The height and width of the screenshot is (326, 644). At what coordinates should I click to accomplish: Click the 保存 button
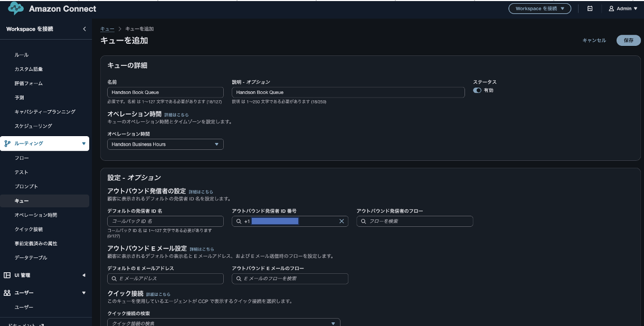(629, 41)
